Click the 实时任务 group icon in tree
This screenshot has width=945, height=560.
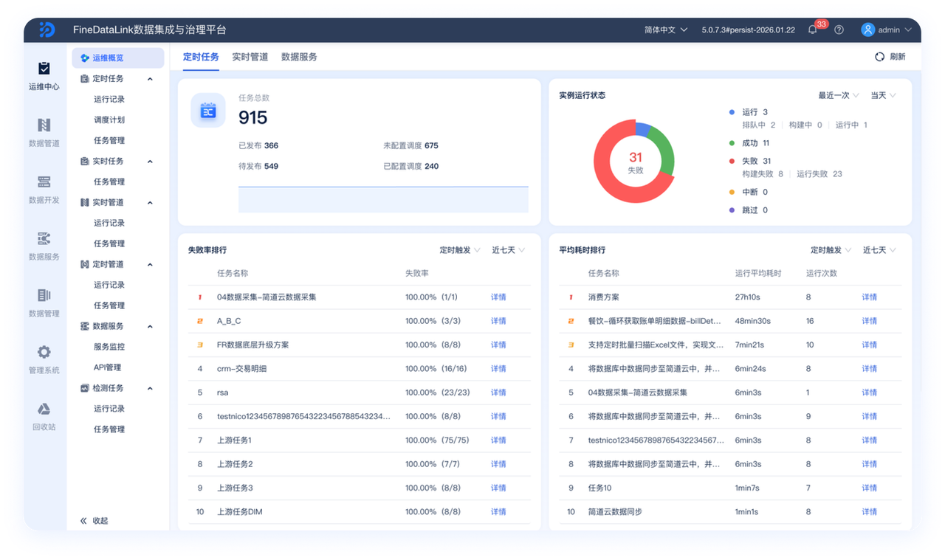85,162
